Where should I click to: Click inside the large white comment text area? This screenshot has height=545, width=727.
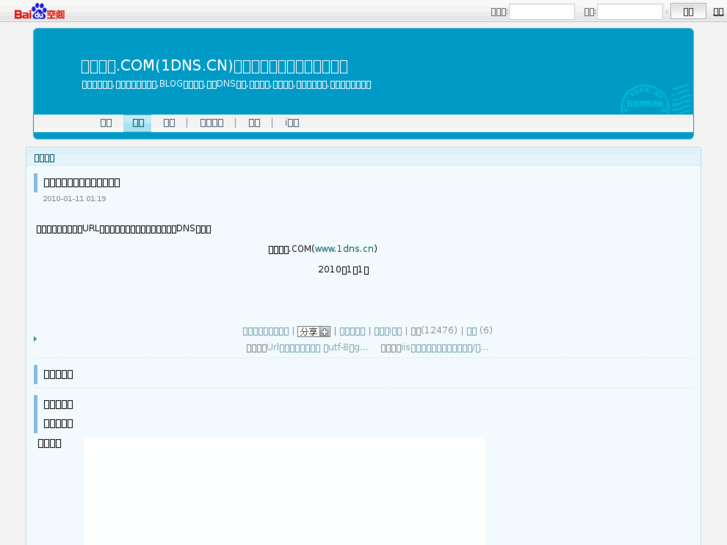pyautogui.click(x=284, y=491)
